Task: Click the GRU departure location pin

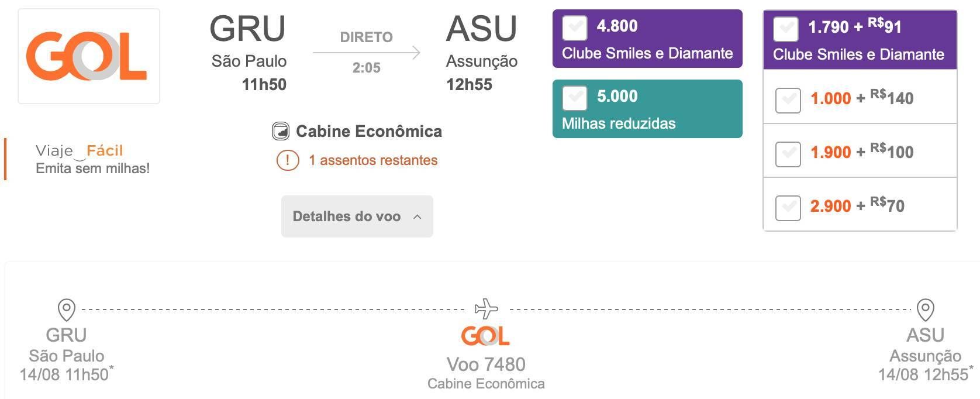Action: (67, 309)
